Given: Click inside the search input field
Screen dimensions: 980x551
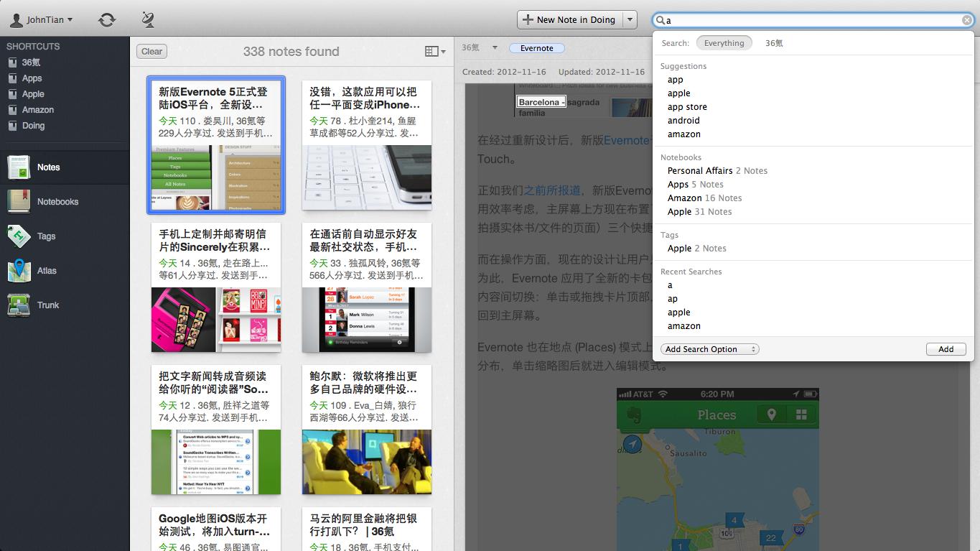Looking at the screenshot, I should point(813,20).
